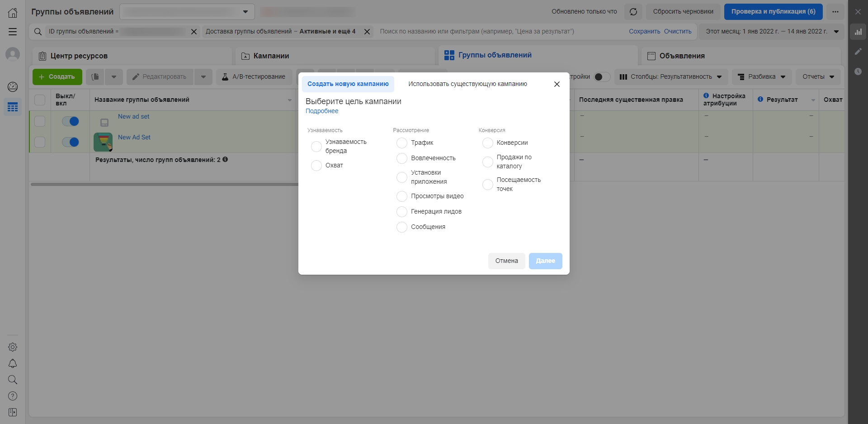Open the Кампании tab
This screenshot has height=424, width=868.
[x=335, y=56]
